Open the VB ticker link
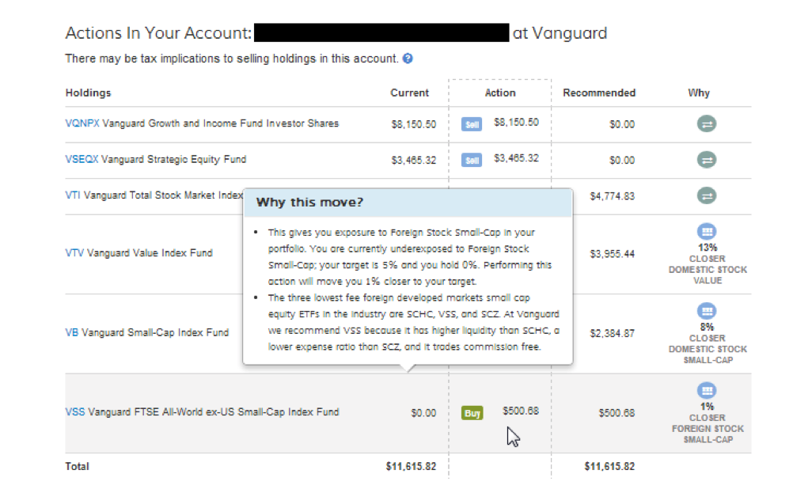 tap(71, 332)
